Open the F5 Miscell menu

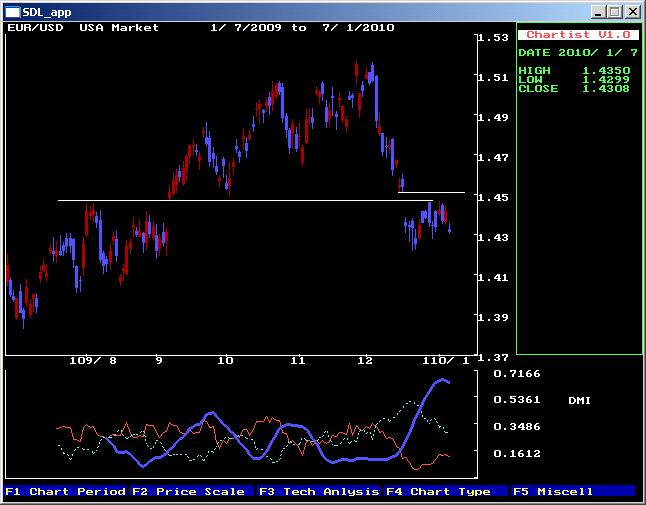click(x=553, y=491)
